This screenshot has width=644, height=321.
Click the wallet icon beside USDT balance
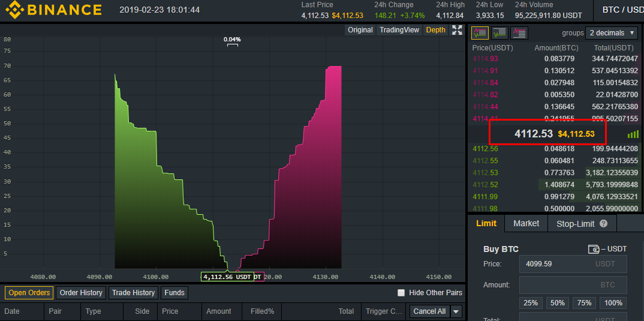[594, 248]
